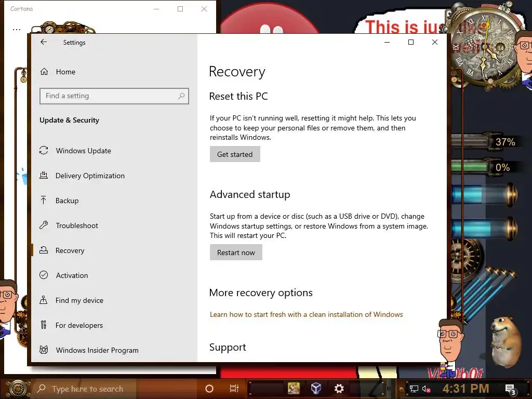Click the Recovery sidebar icon
The height and width of the screenshot is (399, 532).
tap(44, 250)
